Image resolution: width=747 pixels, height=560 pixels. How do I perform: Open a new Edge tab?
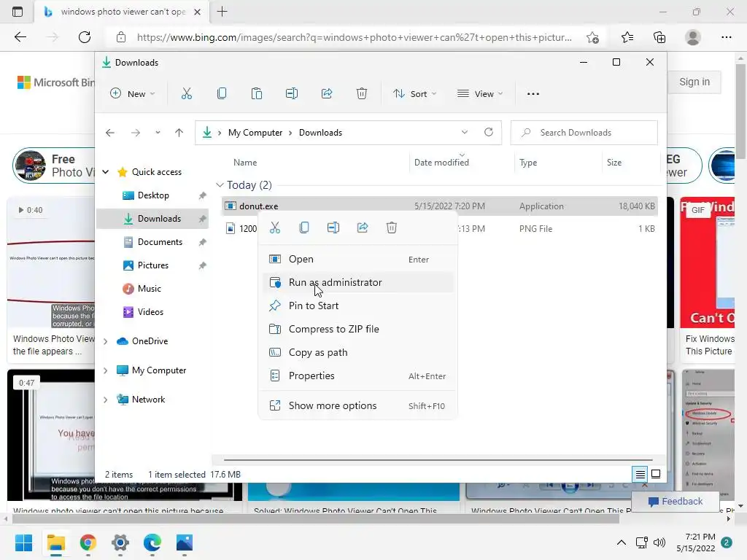click(x=222, y=12)
